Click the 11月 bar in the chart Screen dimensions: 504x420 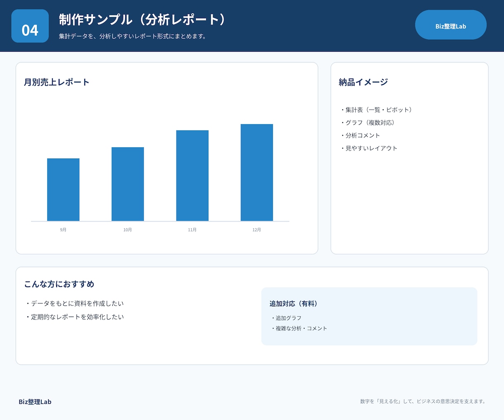coord(193,176)
